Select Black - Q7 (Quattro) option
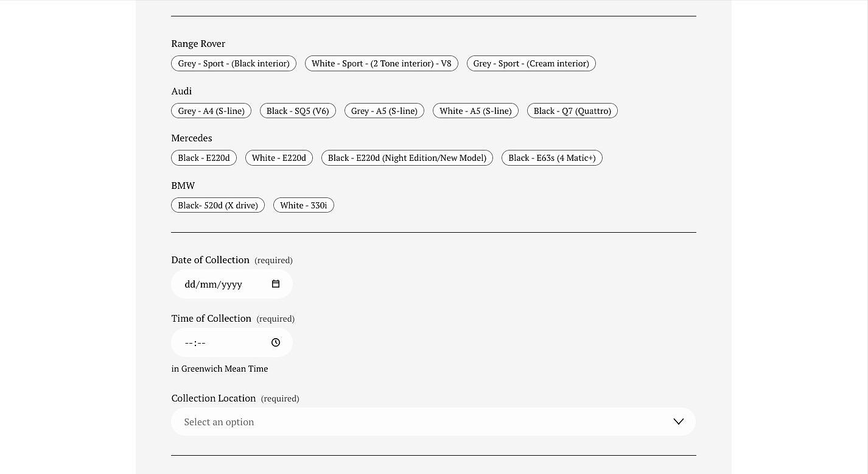Image resolution: width=868 pixels, height=474 pixels. point(572,111)
